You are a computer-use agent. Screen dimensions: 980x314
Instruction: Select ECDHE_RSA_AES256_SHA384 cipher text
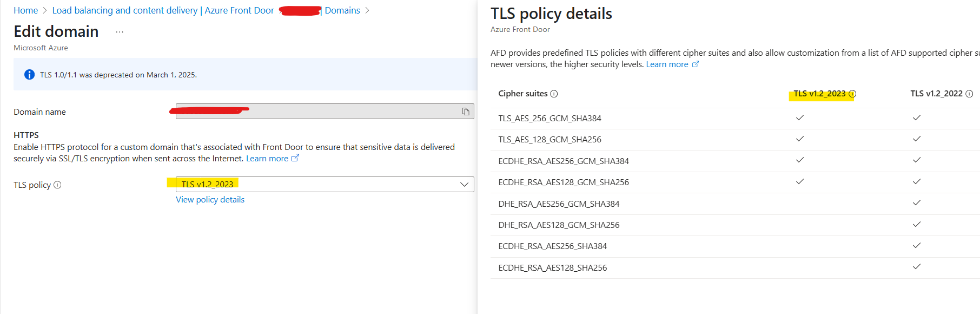553,246
